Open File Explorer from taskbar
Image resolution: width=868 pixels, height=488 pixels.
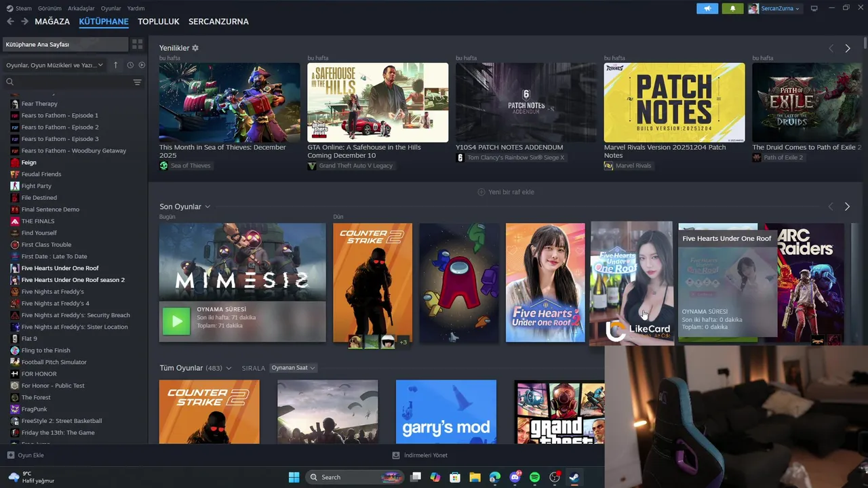click(x=475, y=477)
